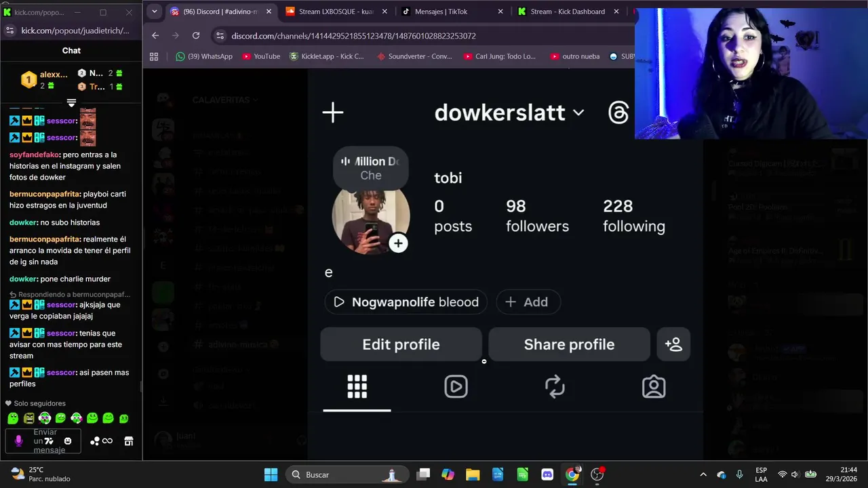
Task: Switch to the tagged photos tab
Action: click(x=654, y=387)
